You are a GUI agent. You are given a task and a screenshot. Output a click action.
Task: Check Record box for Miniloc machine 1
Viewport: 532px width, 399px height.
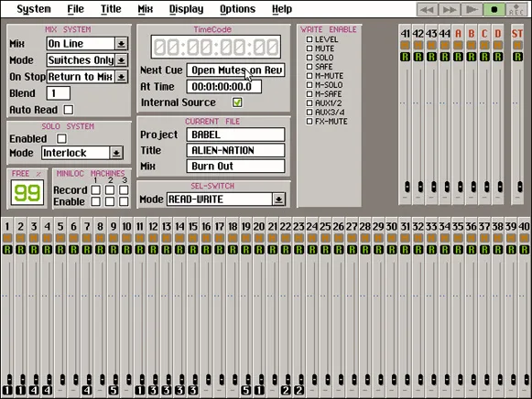click(x=95, y=190)
